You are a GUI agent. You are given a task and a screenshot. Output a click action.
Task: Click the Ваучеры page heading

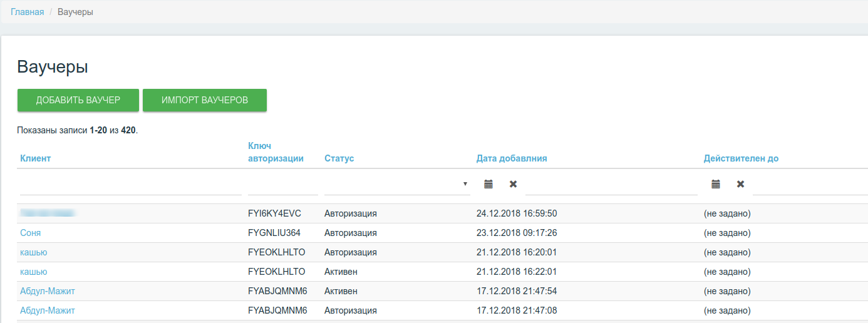53,67
